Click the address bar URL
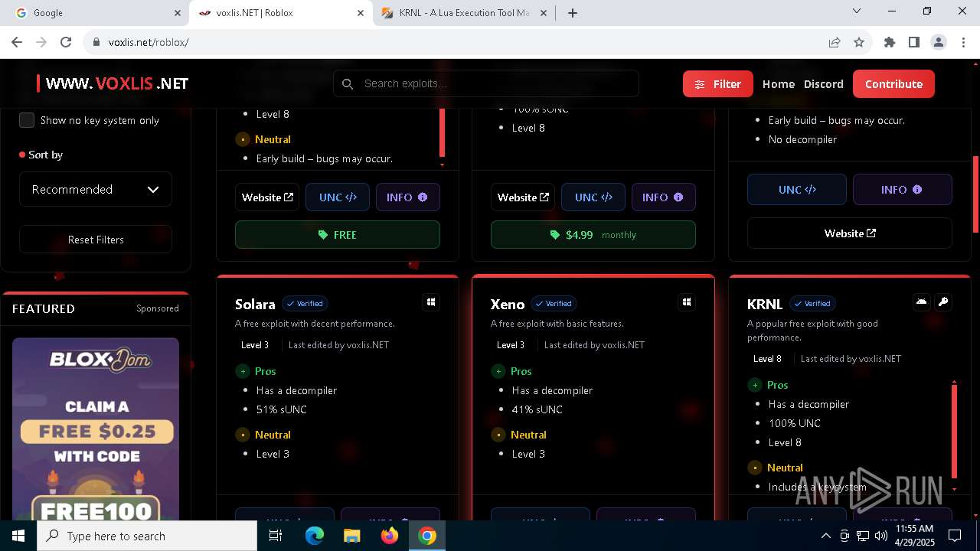This screenshot has width=980, height=551. (149, 42)
